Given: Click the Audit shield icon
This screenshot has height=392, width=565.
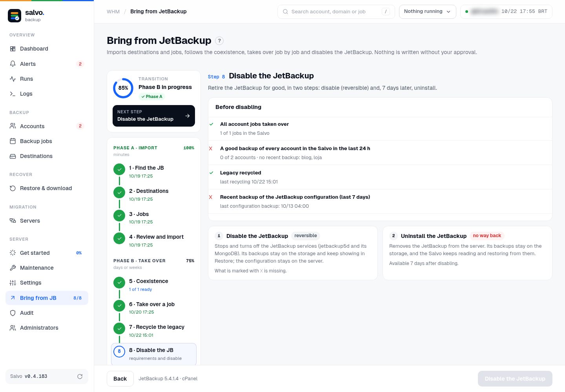Looking at the screenshot, I should click(13, 313).
